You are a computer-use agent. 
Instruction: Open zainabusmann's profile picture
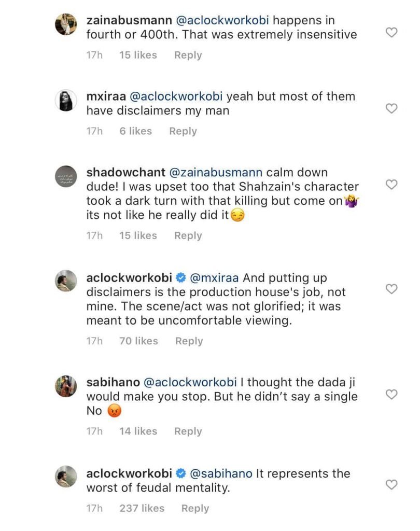coord(66,25)
